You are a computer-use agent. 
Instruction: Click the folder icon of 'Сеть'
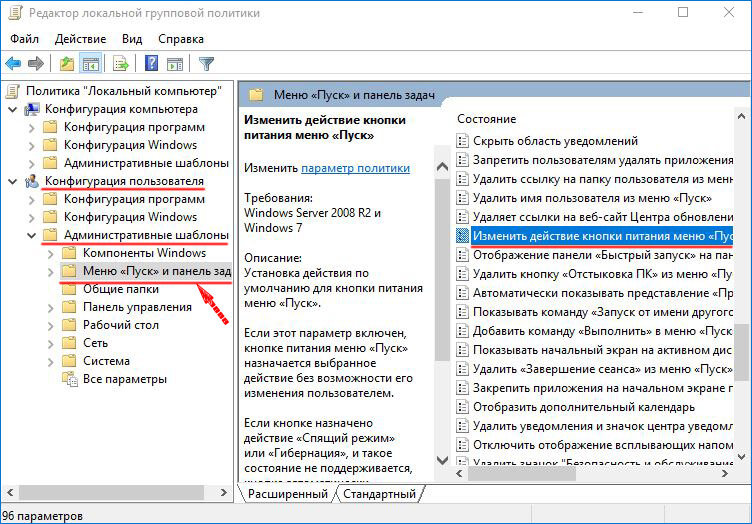tap(70, 343)
